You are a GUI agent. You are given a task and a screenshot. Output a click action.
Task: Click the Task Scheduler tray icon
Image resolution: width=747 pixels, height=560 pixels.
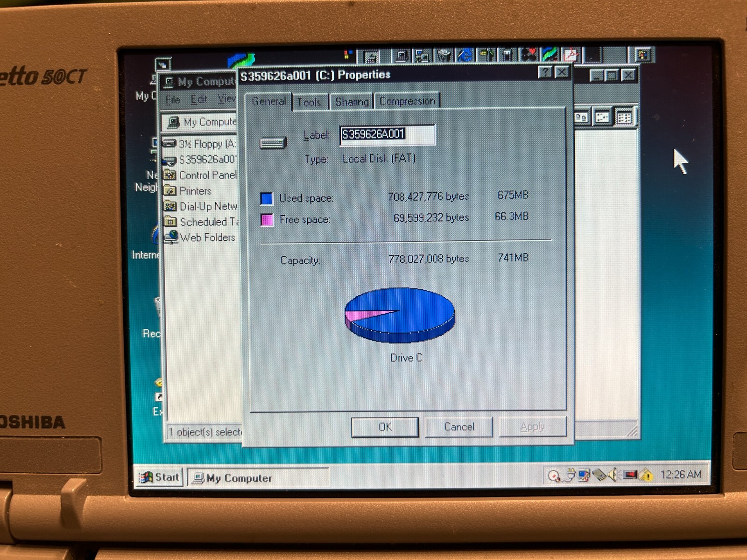tap(554, 476)
